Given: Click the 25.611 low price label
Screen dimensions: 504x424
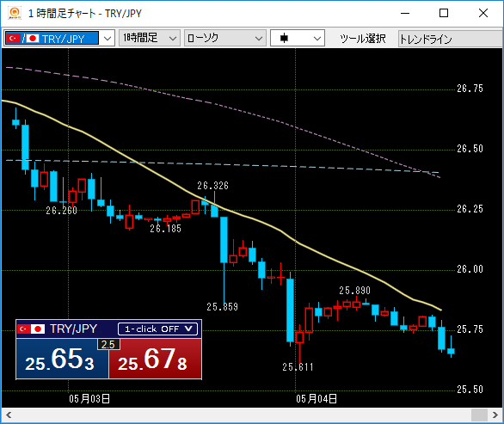Looking at the screenshot, I should click(298, 366).
